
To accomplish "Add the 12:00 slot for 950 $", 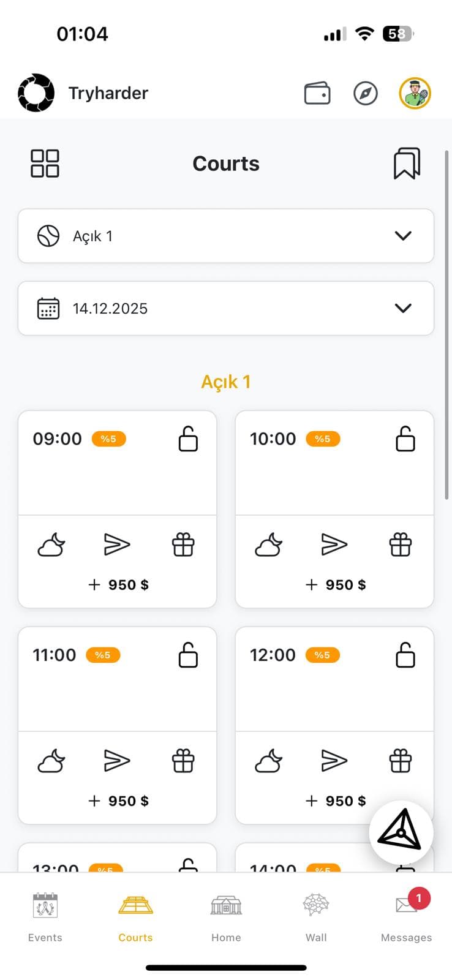I will coord(336,801).
